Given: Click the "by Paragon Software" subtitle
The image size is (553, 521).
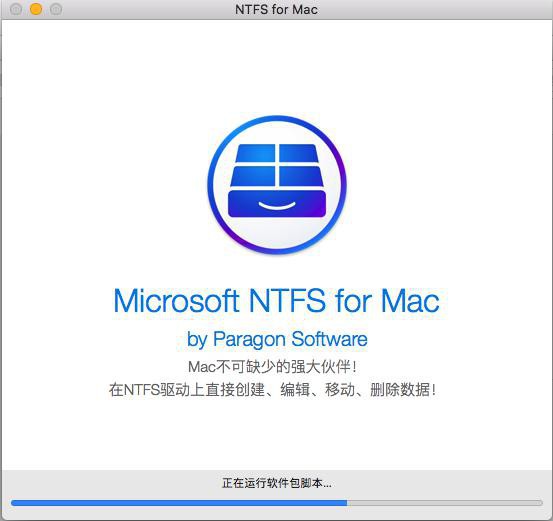Looking at the screenshot, I should 277,339.
